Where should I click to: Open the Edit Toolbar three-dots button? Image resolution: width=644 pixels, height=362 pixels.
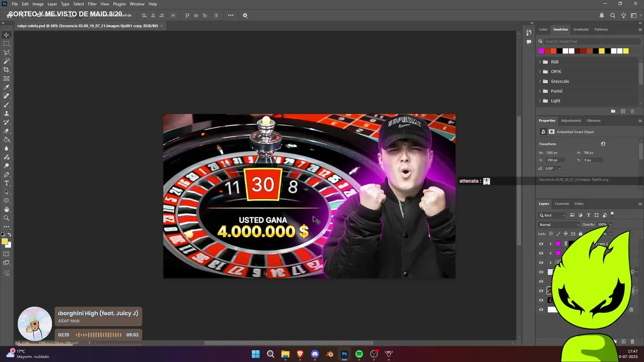[7, 227]
